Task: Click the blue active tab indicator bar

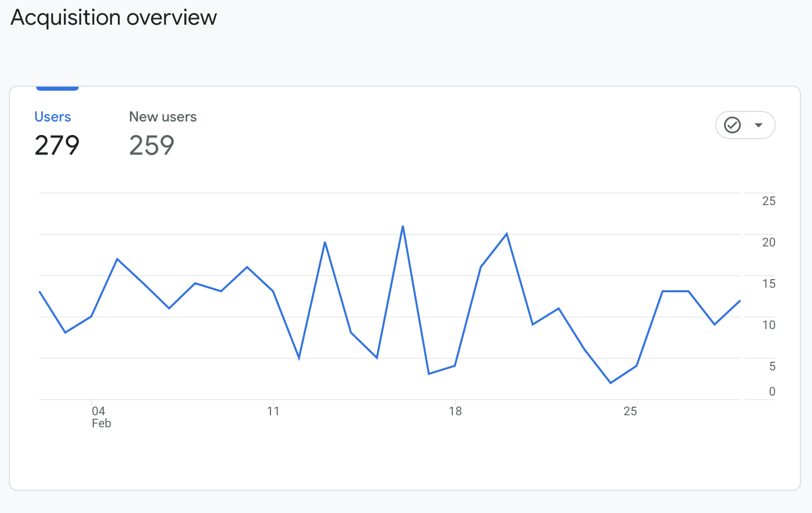Action: click(57, 89)
